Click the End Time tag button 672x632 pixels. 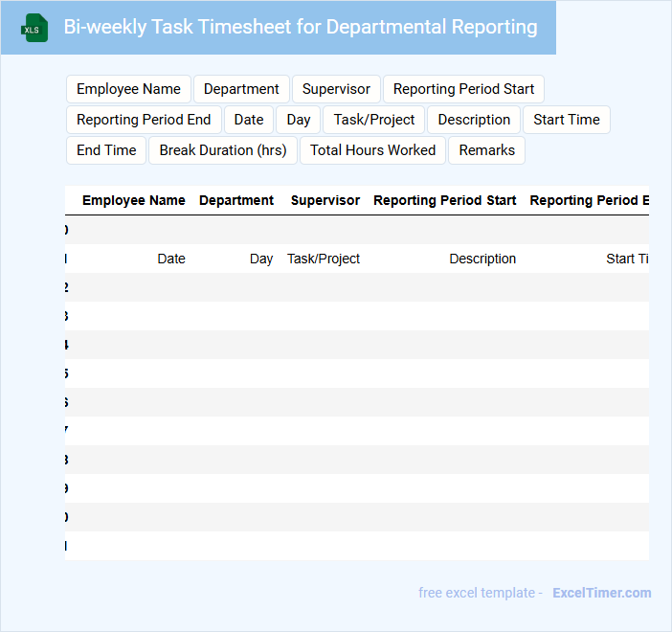pyautogui.click(x=106, y=150)
